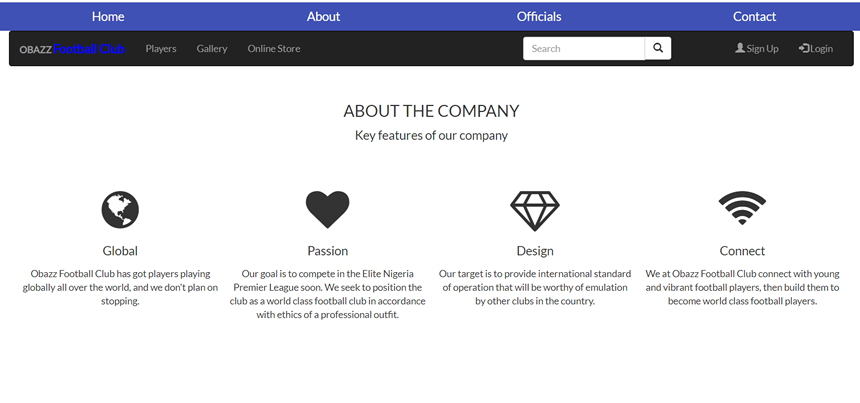Click the Connect wifi icon
Screen dimensions: 860x403
[742, 209]
